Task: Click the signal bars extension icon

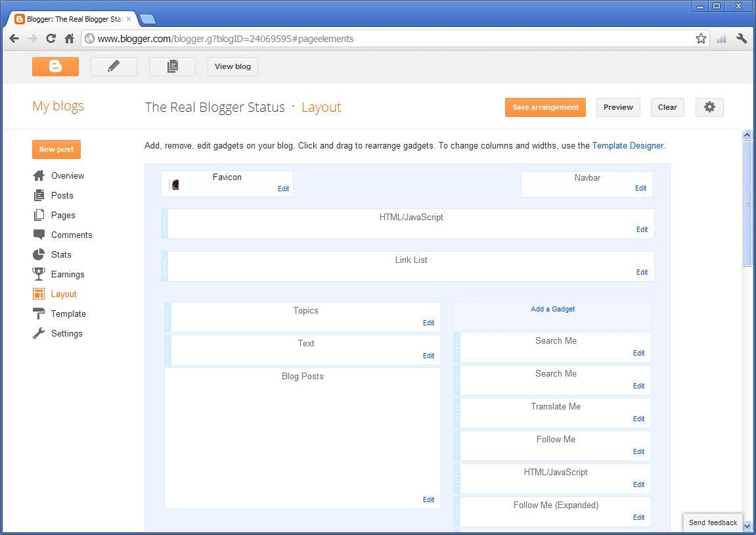Action: pos(721,39)
